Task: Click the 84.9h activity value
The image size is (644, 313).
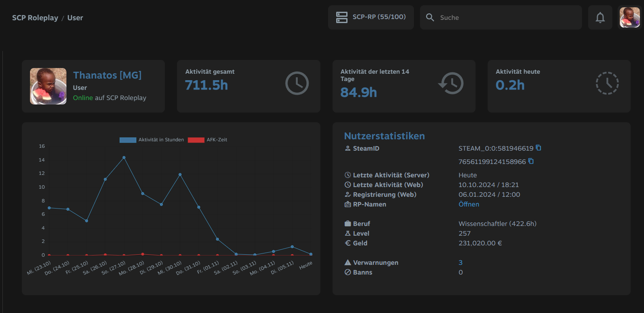Action: coord(358,93)
